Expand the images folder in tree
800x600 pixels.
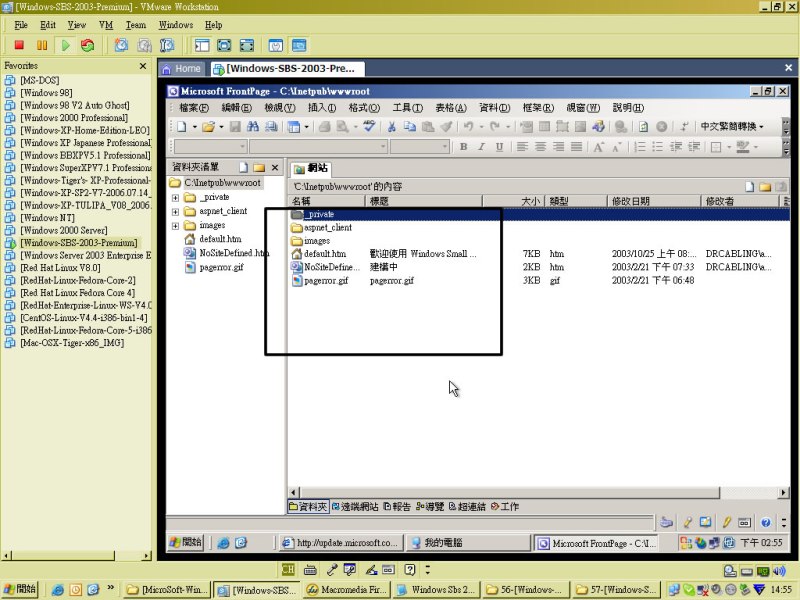coord(176,226)
